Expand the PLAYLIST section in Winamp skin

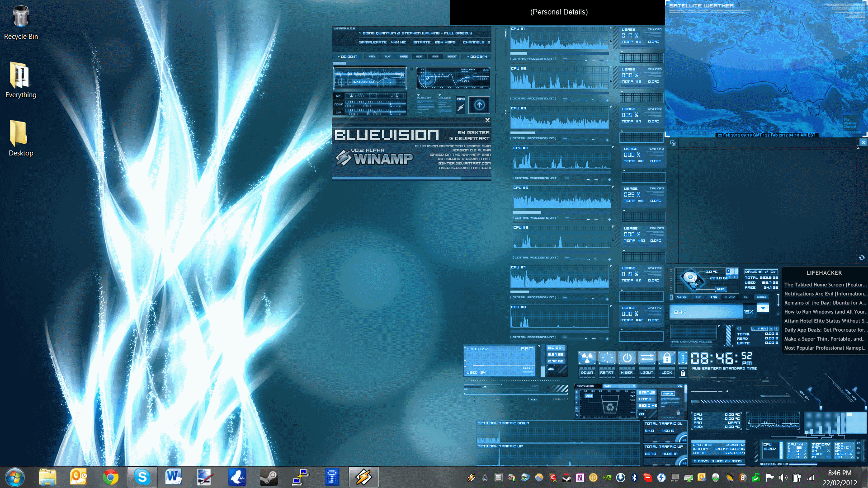pos(424,98)
